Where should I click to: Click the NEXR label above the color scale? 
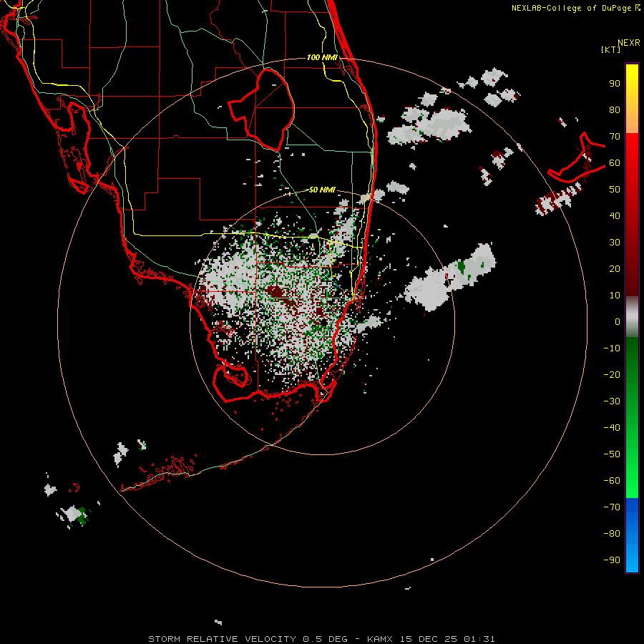629,43
